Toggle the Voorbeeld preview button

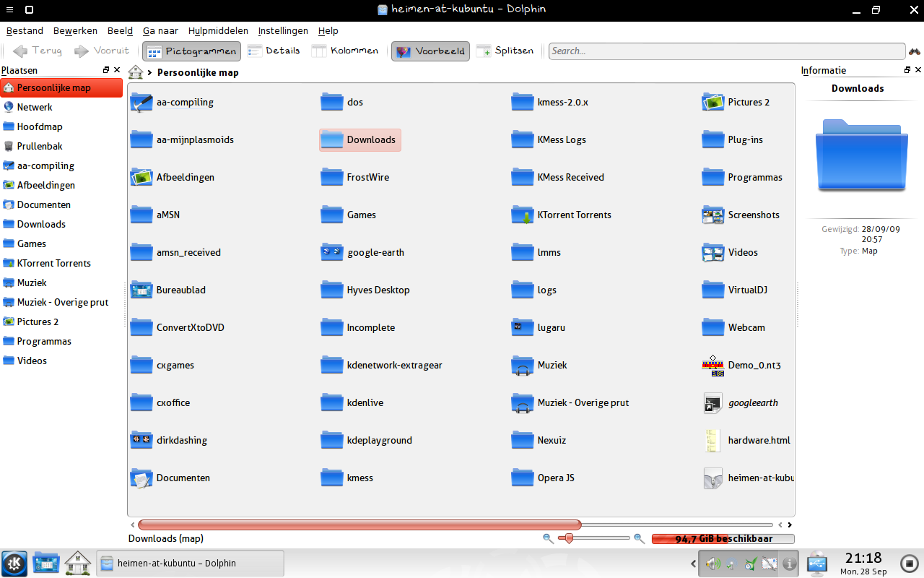pyautogui.click(x=430, y=51)
